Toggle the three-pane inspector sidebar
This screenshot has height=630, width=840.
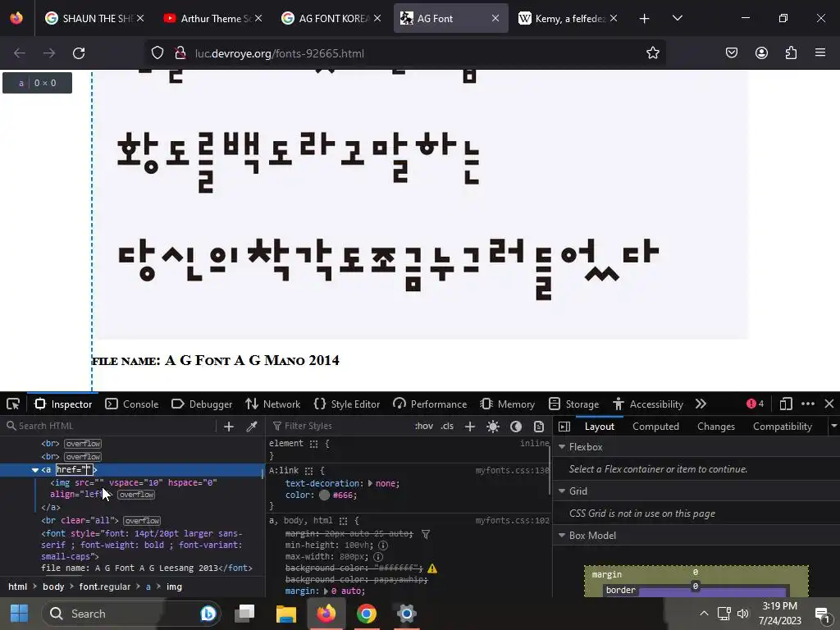pyautogui.click(x=564, y=427)
